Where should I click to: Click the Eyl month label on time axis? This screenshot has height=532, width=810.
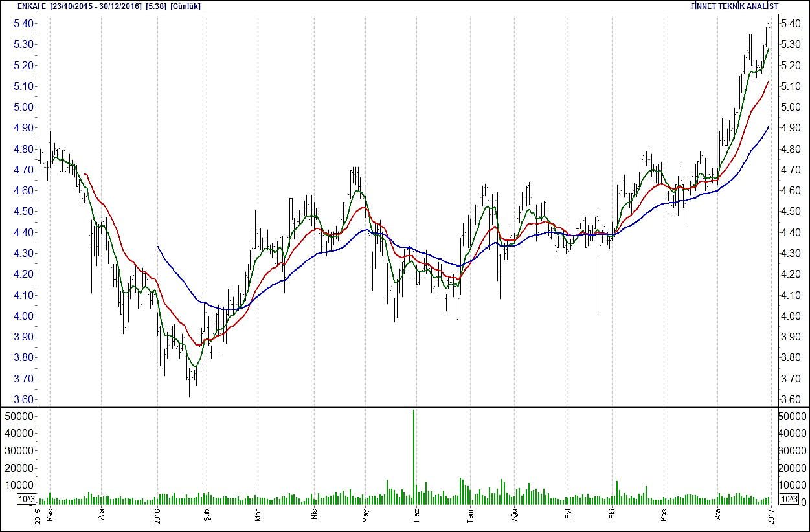[x=568, y=516]
